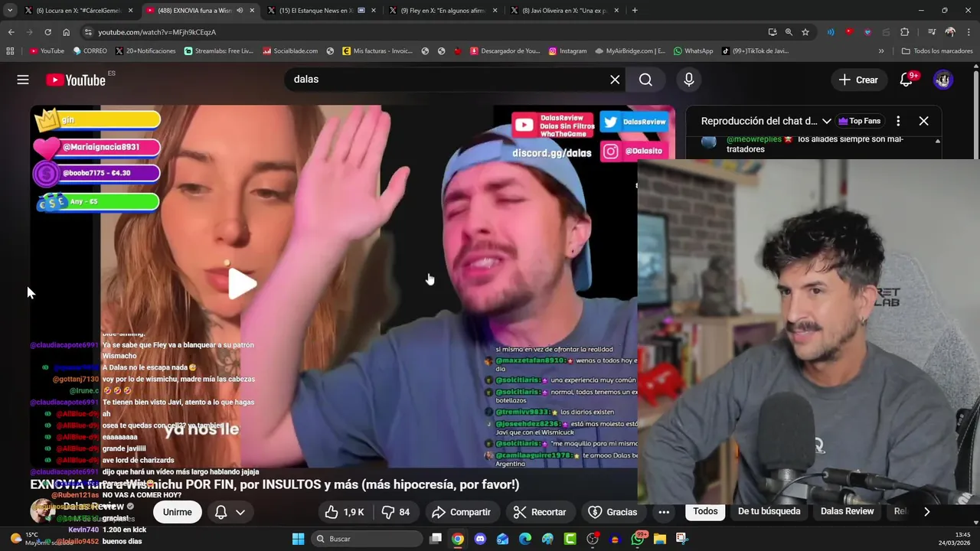Open the notifications bell in YouTube header
Screen dimensions: 980x551
(x=906, y=80)
